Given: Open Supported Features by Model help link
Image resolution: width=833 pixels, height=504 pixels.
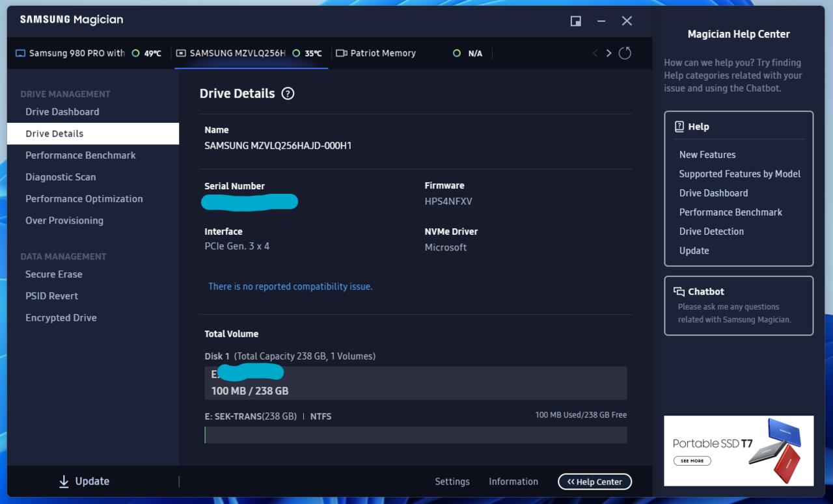Looking at the screenshot, I should [x=740, y=174].
